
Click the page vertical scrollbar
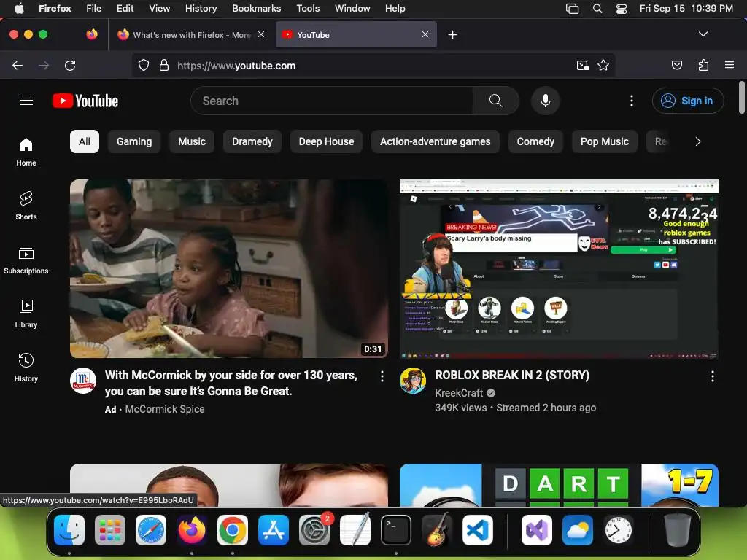pos(741,98)
